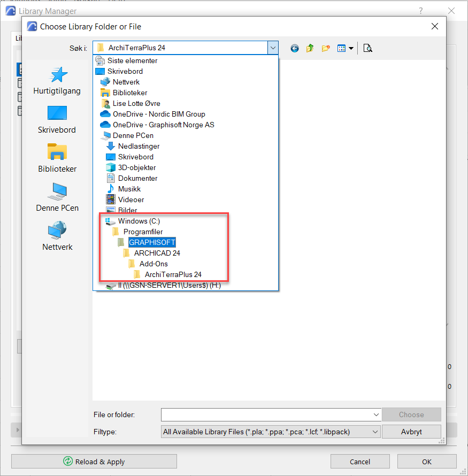Viewport: 468px width, 476px height.
Task: Open Biblioteker in the places bar
Action: pos(57,158)
